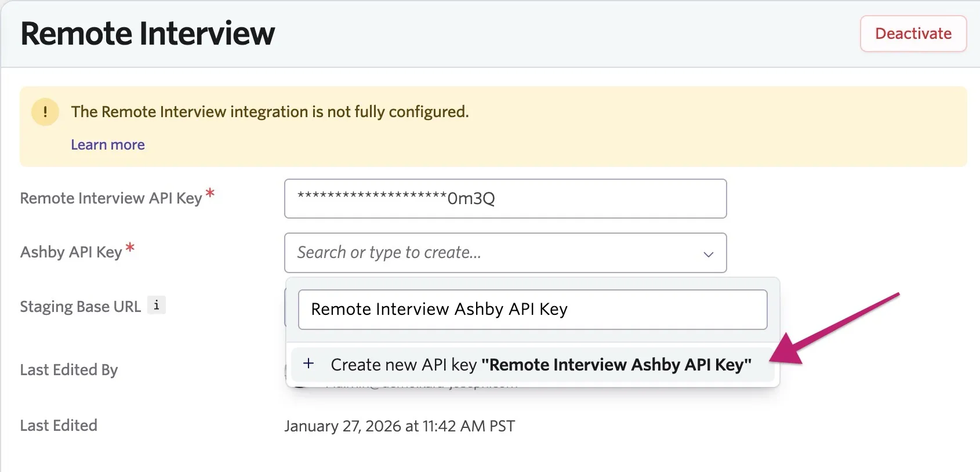The image size is (980, 472).
Task: Focus the Search or type to create field
Action: click(x=505, y=253)
